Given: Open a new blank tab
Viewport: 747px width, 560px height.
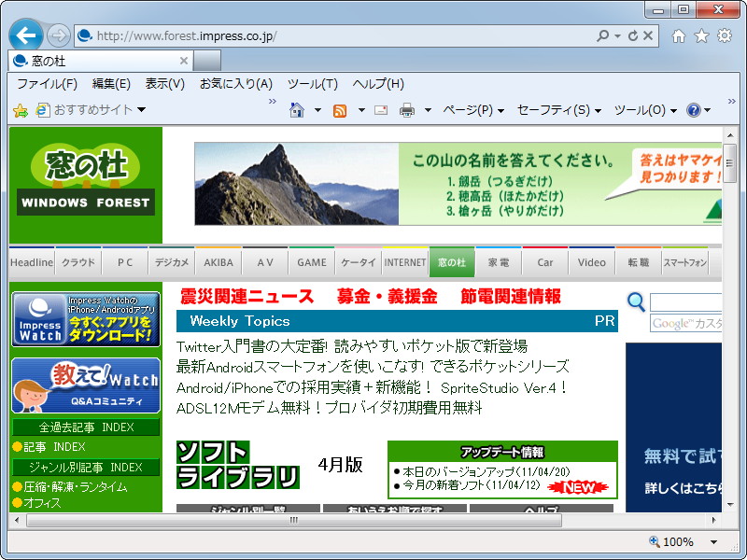Looking at the screenshot, I should tap(207, 61).
